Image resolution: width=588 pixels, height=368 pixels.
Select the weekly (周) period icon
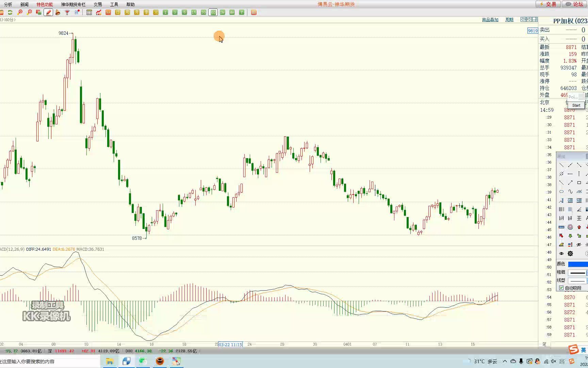point(127,13)
